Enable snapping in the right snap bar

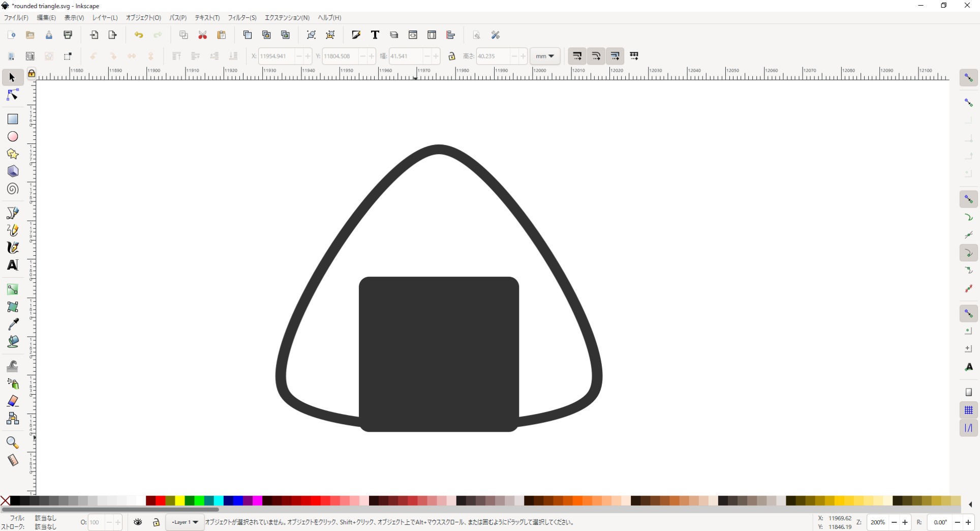coord(969,77)
